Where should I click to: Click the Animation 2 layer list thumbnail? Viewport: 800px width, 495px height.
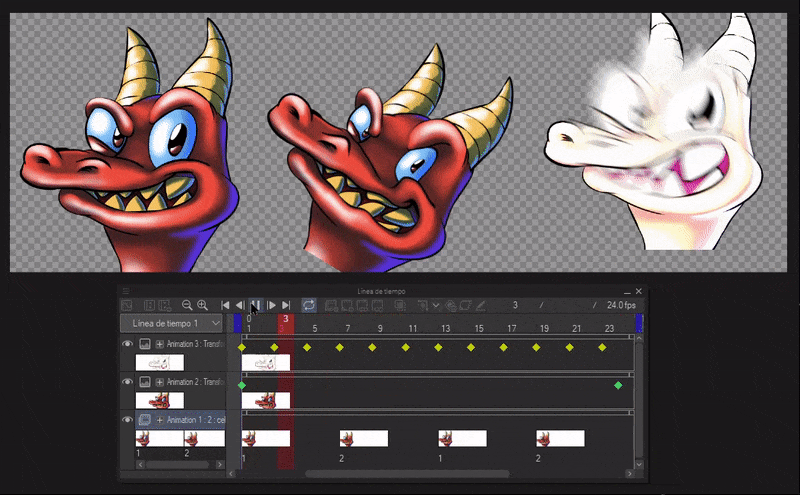(x=160, y=401)
